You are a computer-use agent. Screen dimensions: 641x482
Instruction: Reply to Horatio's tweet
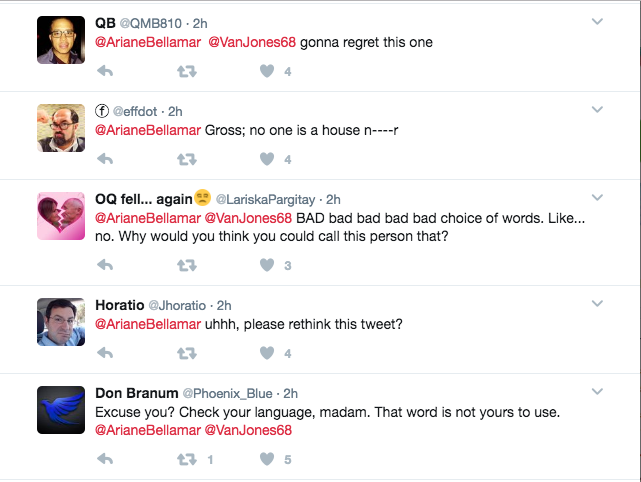(105, 353)
